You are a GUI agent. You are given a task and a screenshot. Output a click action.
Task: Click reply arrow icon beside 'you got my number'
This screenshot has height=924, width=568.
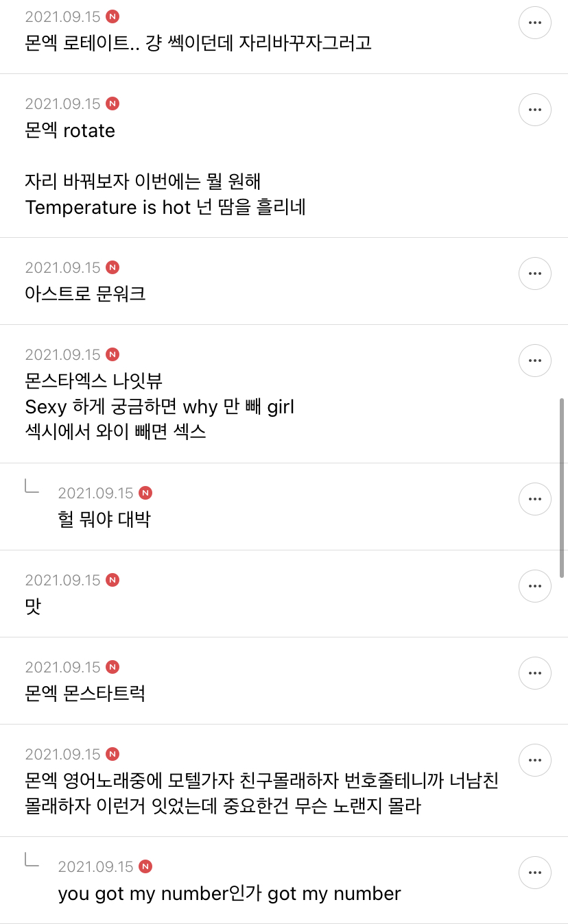click(32, 859)
